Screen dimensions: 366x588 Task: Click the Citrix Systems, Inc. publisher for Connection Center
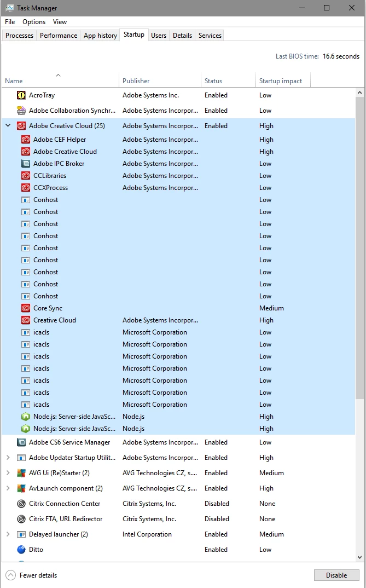coord(149,504)
